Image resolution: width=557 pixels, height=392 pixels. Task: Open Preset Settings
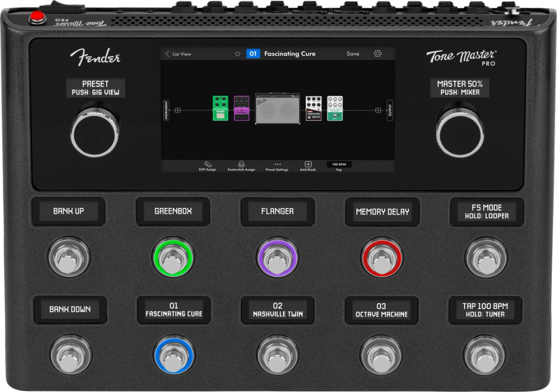277,167
